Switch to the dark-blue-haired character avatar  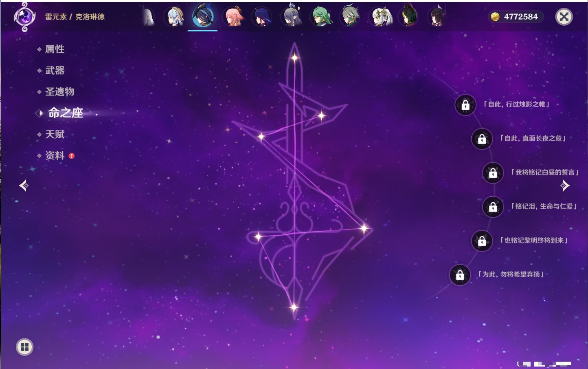coord(262,17)
